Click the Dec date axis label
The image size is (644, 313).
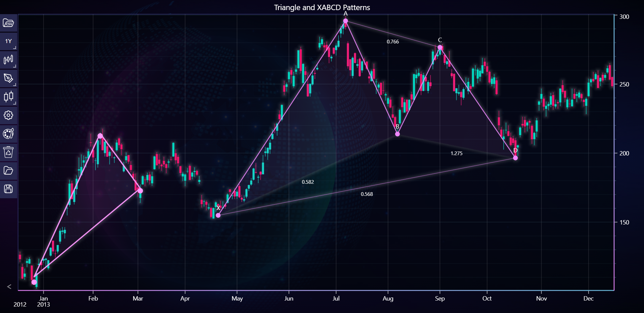point(588,299)
